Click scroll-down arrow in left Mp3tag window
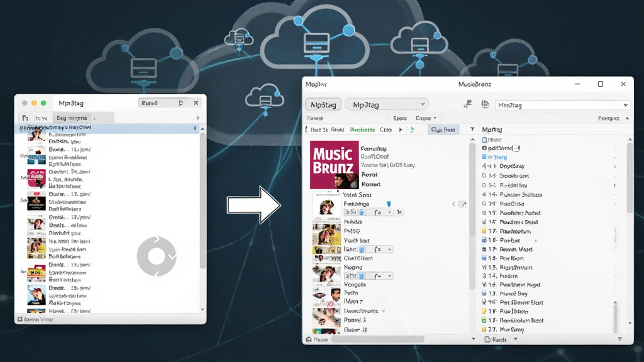The height and width of the screenshot is (362, 644). click(203, 309)
